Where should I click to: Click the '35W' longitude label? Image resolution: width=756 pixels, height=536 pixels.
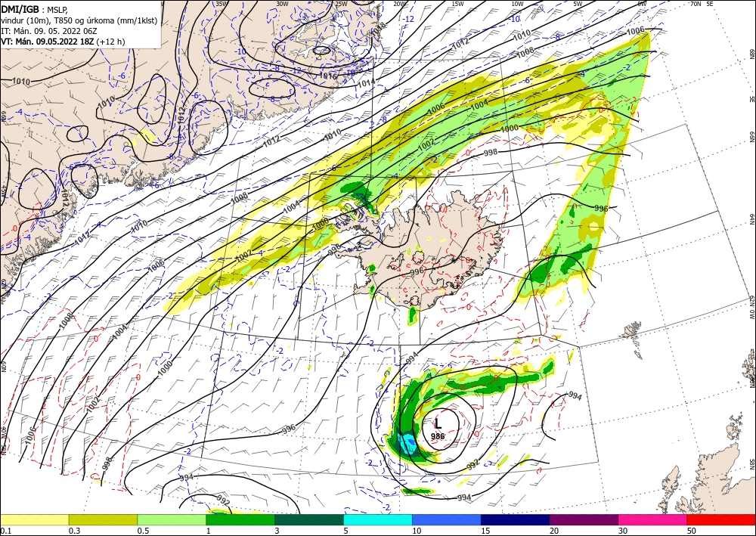[222, 4]
